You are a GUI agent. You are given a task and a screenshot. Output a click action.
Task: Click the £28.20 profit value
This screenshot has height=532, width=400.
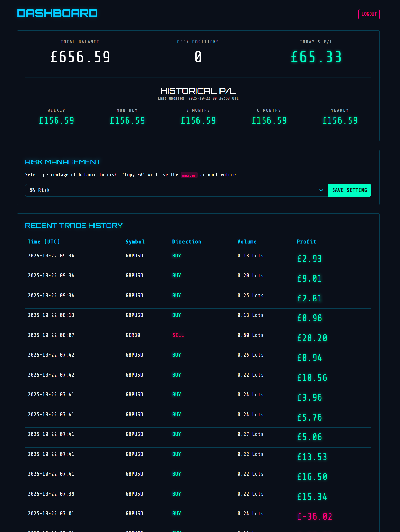click(x=312, y=338)
